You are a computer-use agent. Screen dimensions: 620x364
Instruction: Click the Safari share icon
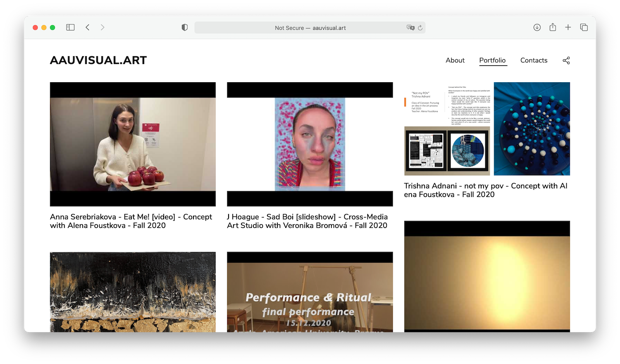coord(553,27)
